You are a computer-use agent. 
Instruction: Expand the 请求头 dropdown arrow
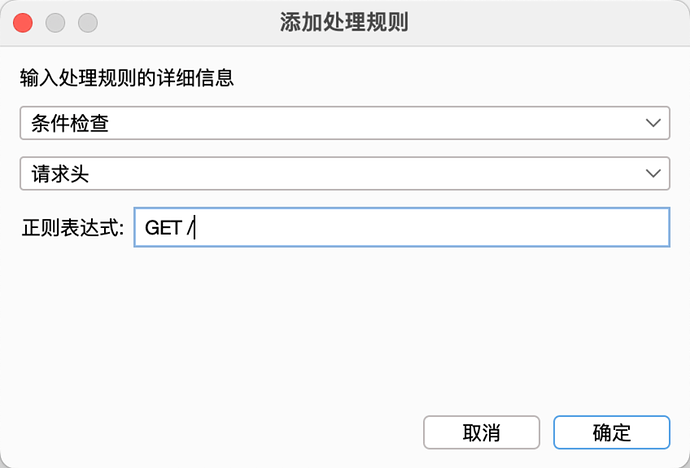[x=654, y=174]
